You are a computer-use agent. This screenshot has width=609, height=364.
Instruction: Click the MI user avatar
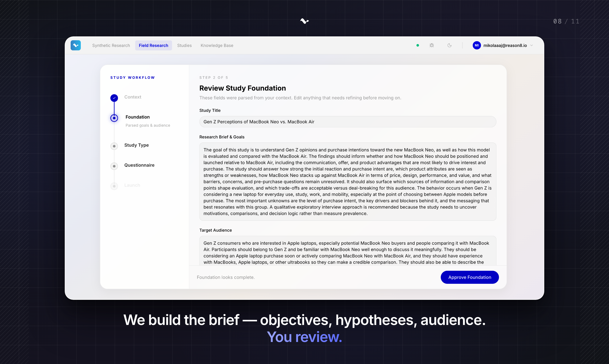tap(477, 45)
